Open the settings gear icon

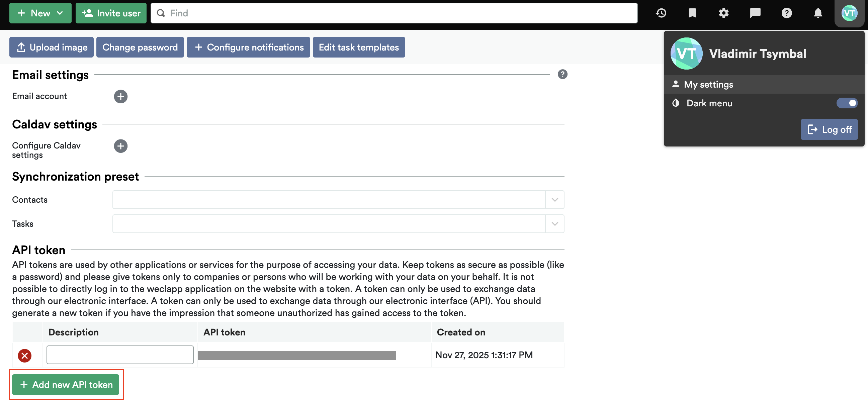pyautogui.click(x=723, y=13)
